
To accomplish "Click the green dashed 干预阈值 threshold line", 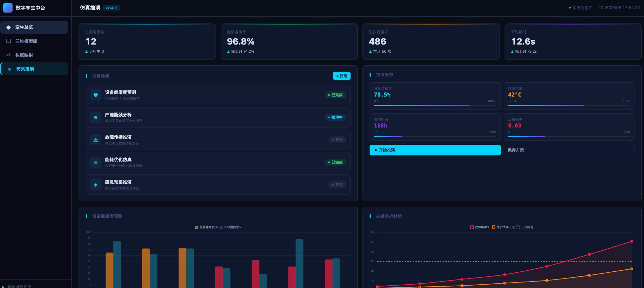I will [505, 261].
